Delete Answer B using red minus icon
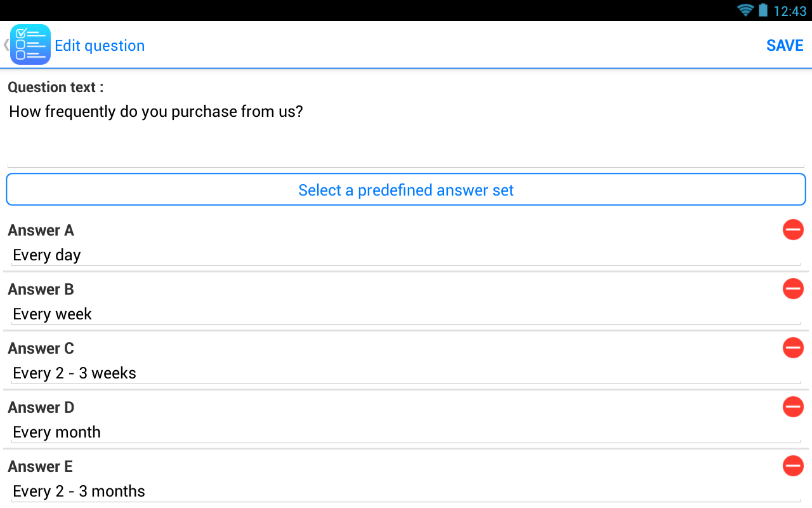 click(793, 289)
